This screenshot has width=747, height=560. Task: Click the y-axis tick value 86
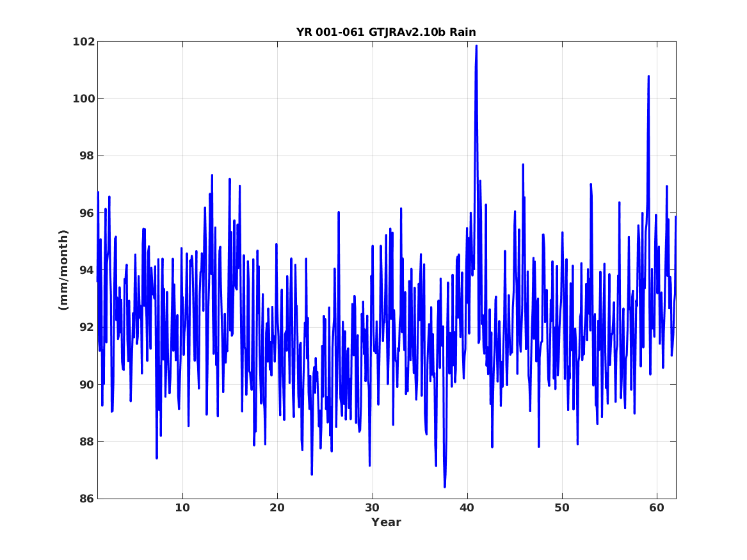(86, 499)
